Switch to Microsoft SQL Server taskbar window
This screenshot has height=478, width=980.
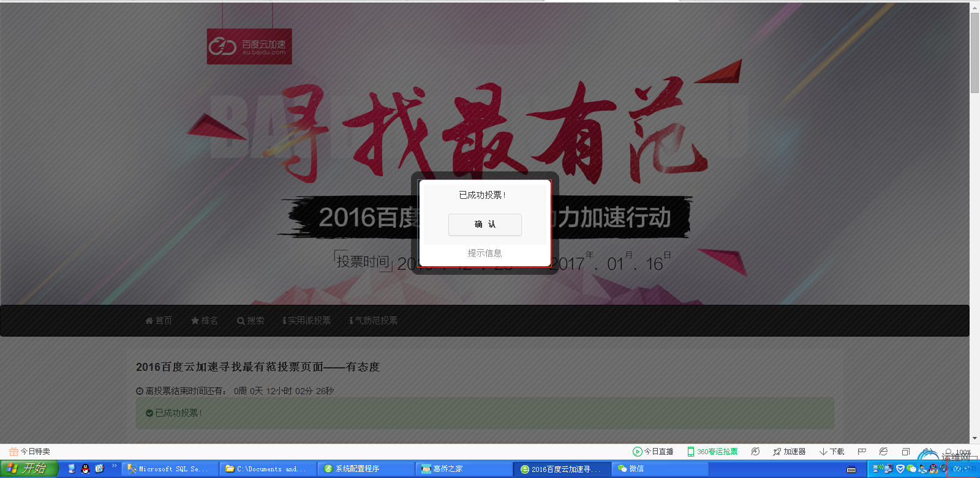(170, 469)
